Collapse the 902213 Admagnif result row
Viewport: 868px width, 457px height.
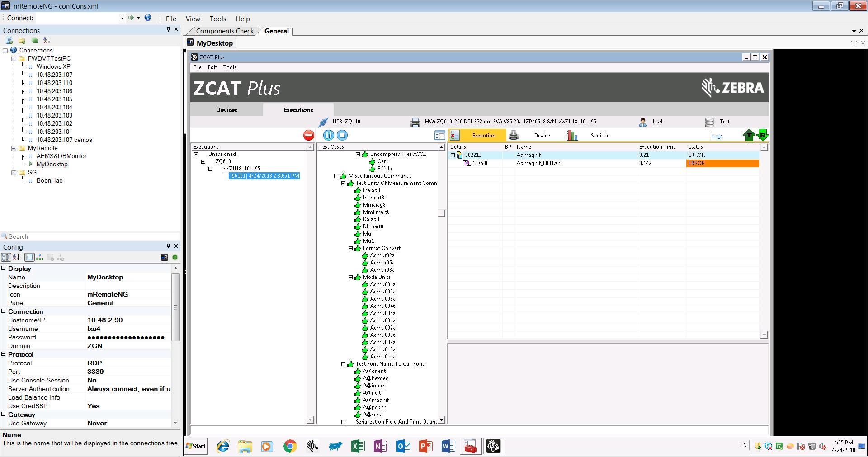pos(453,155)
